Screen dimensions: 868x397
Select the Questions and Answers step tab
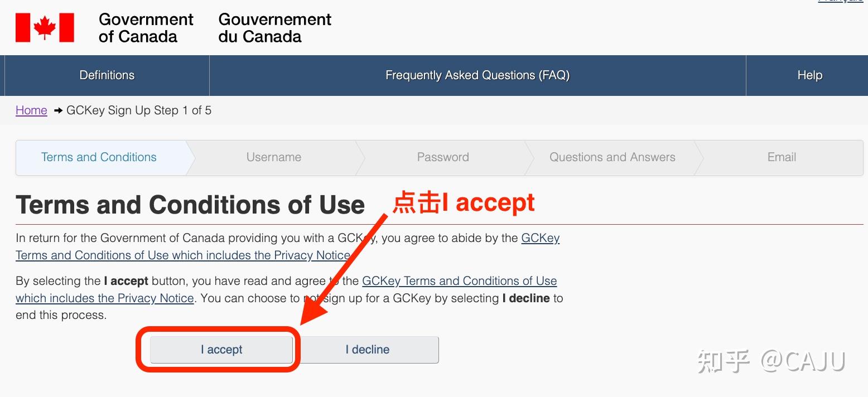click(612, 157)
